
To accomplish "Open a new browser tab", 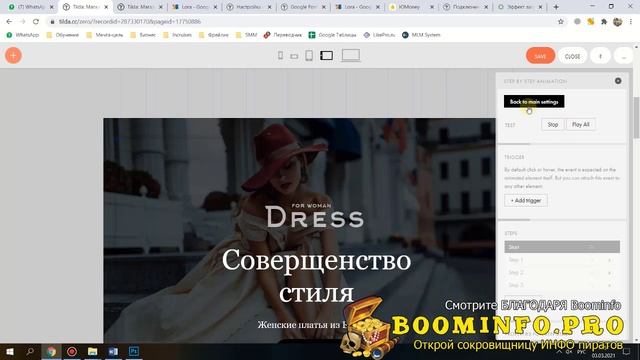I will (x=556, y=7).
